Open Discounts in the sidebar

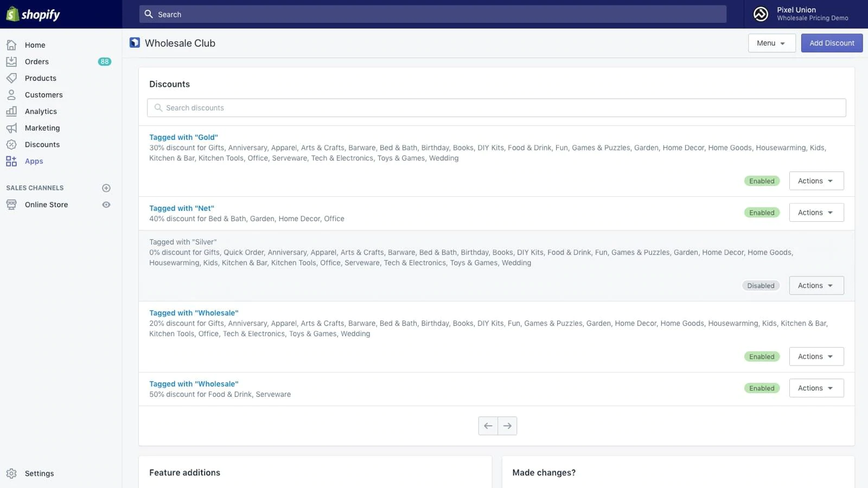(x=42, y=145)
